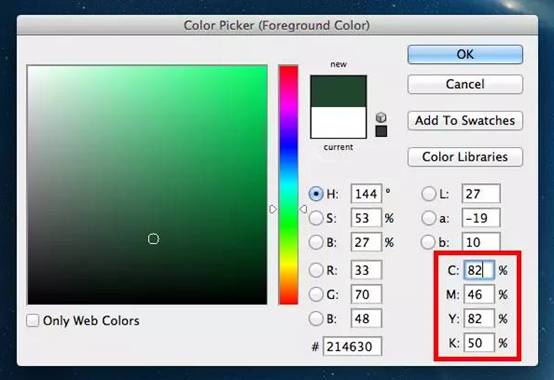Click the K black percentage field
Image resolution: width=554 pixels, height=380 pixels.
(479, 343)
